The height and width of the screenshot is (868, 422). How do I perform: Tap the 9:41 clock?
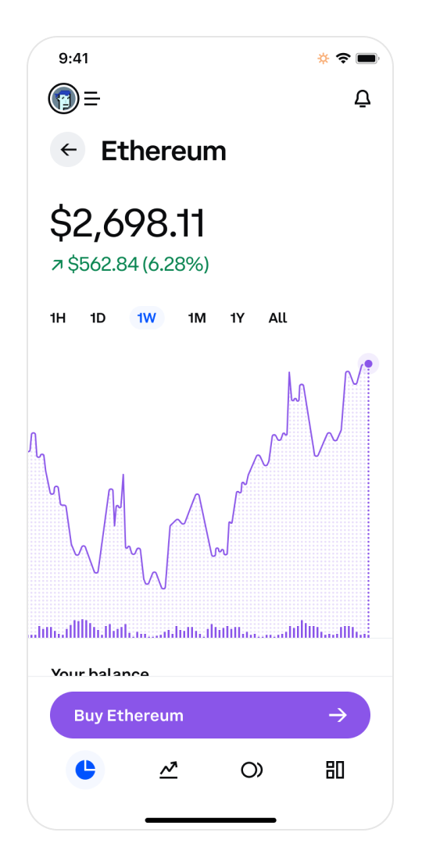click(x=73, y=58)
